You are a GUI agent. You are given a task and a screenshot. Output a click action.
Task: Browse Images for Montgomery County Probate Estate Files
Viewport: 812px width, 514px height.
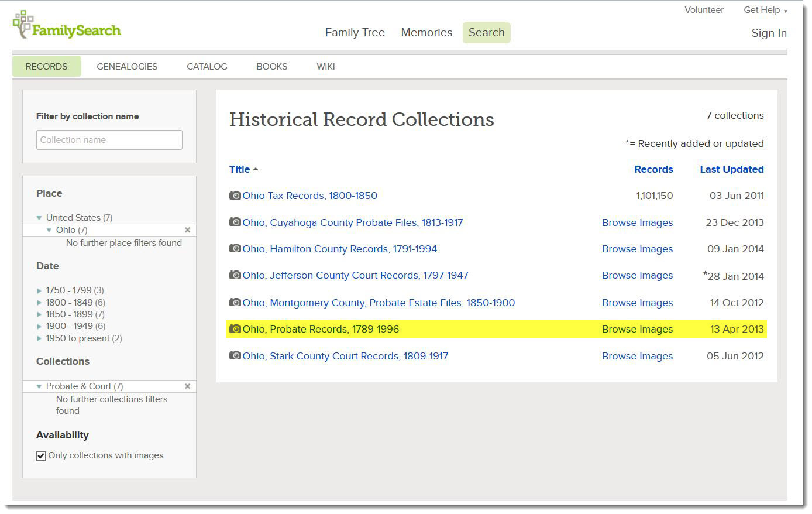tap(637, 303)
